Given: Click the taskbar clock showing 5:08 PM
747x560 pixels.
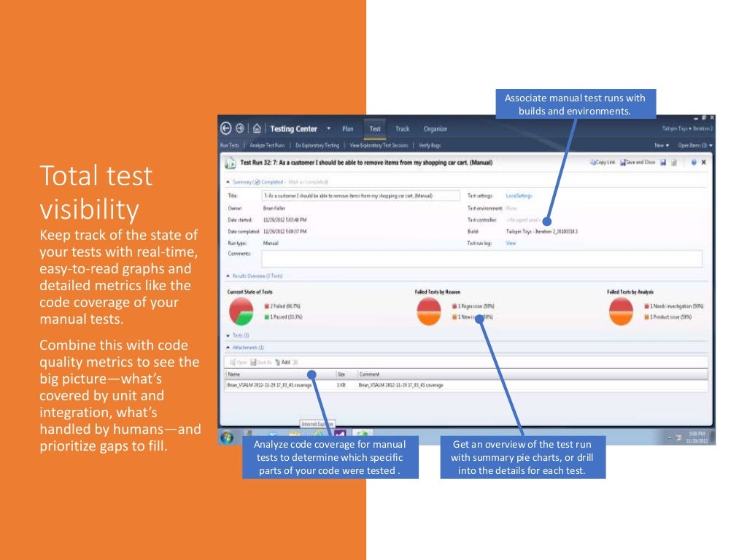Looking at the screenshot, I should (x=695, y=437).
